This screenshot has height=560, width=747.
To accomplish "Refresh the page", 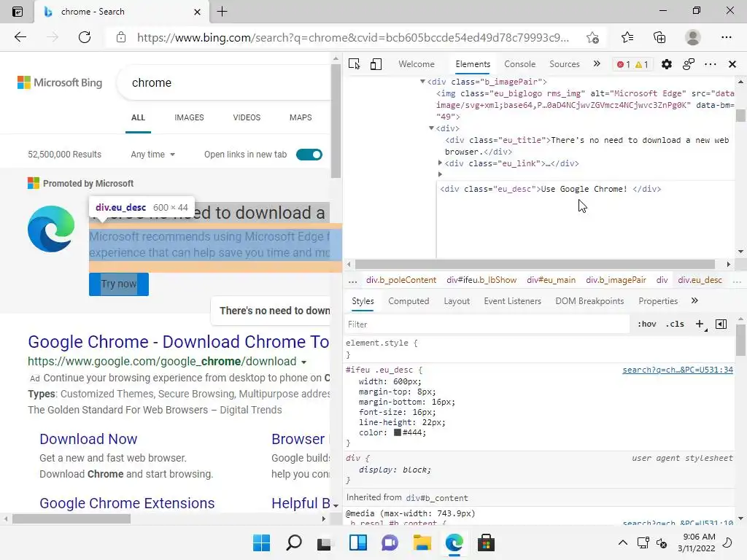I will click(x=85, y=37).
